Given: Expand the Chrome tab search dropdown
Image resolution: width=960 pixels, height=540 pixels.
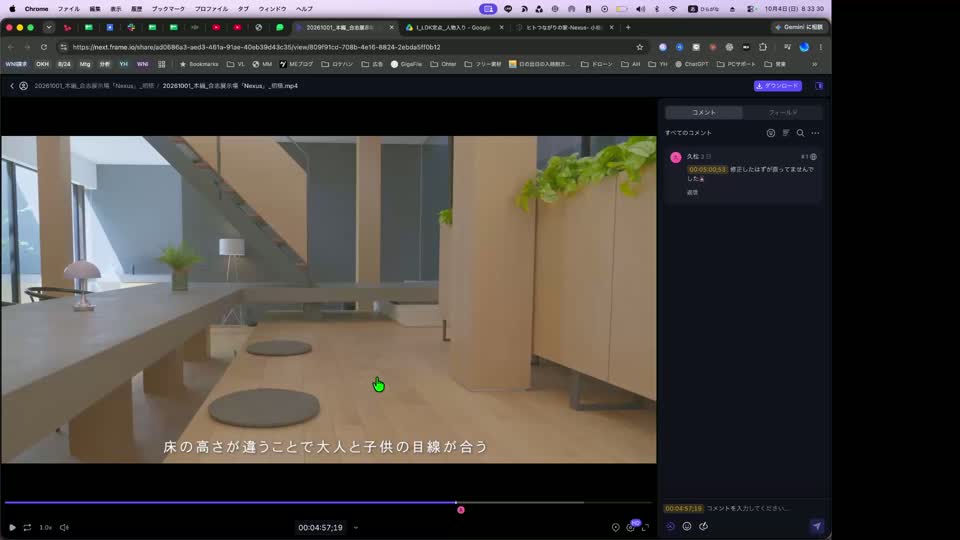Looking at the screenshot, I should (49, 28).
